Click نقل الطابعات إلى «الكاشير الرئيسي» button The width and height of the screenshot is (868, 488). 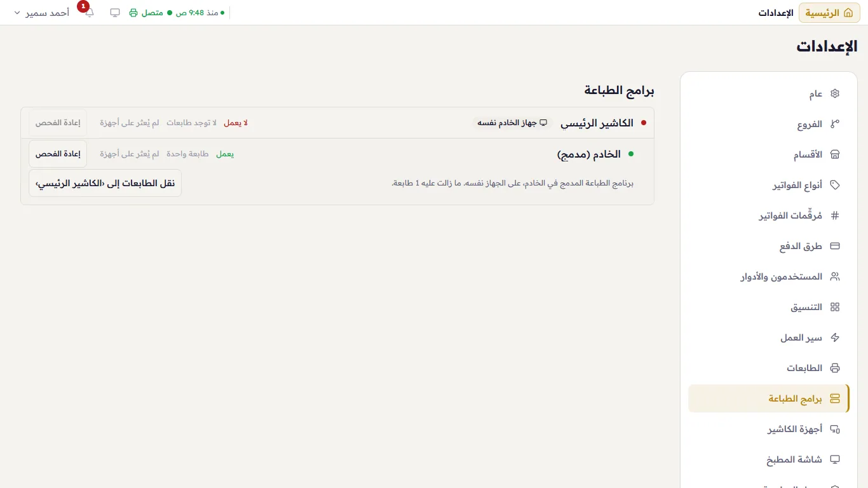click(105, 183)
